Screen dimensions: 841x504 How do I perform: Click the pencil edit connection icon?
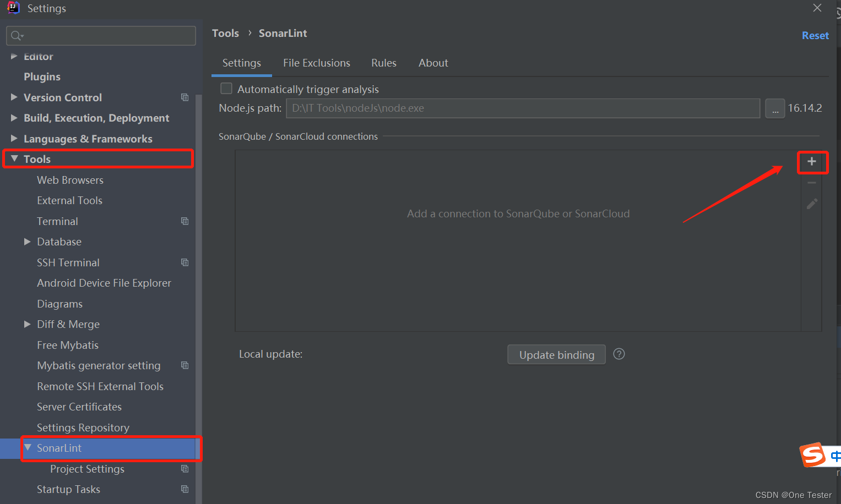click(812, 204)
